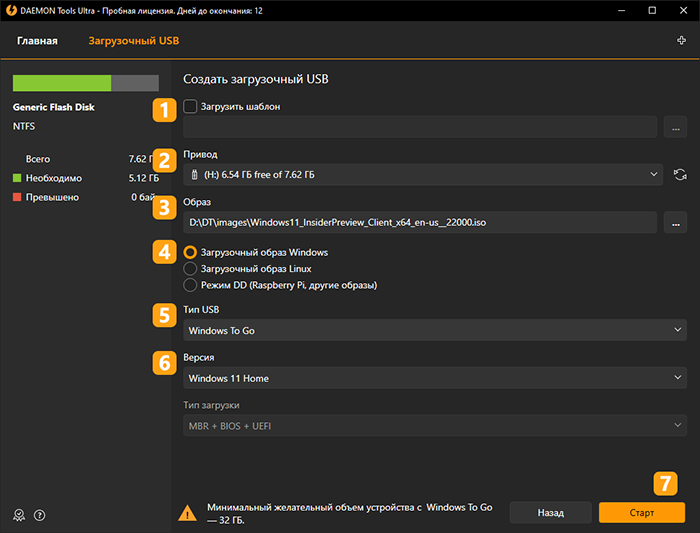Click the NTFS file system label
The height and width of the screenshot is (533, 700).
click(x=24, y=126)
